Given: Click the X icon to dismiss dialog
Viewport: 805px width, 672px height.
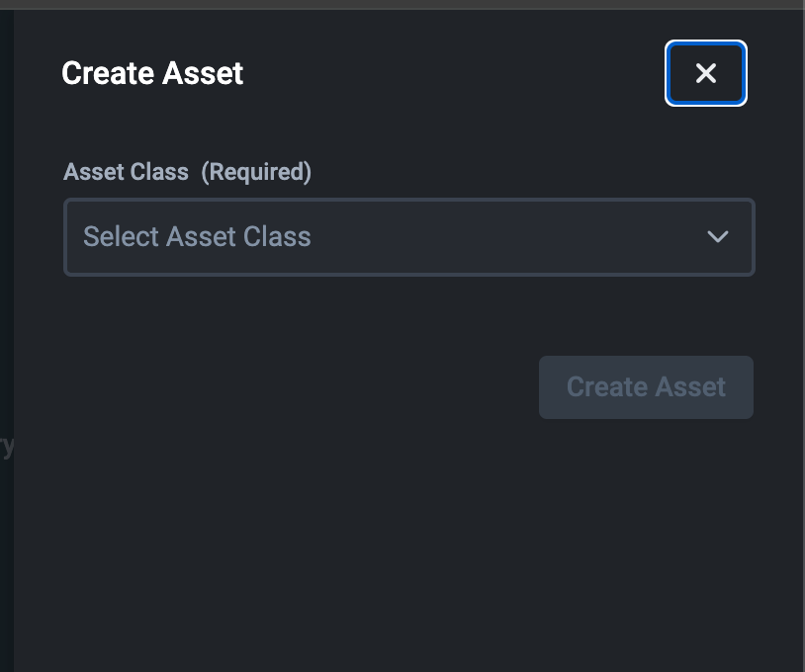Looking at the screenshot, I should coord(705,72).
